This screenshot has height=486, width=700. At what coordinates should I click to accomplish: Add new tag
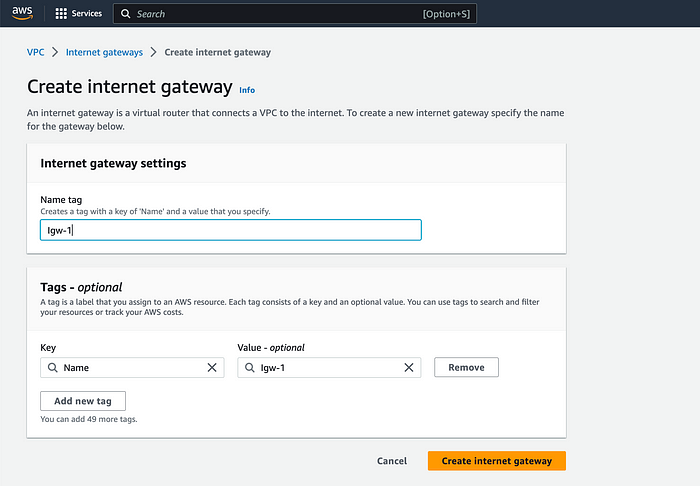(x=83, y=401)
